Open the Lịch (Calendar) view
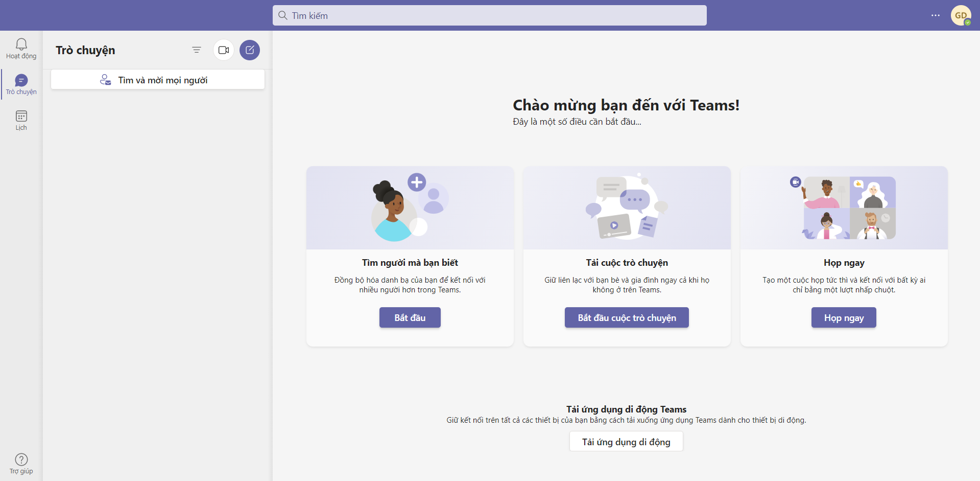Viewport: 980px width, 481px height. tap(21, 120)
